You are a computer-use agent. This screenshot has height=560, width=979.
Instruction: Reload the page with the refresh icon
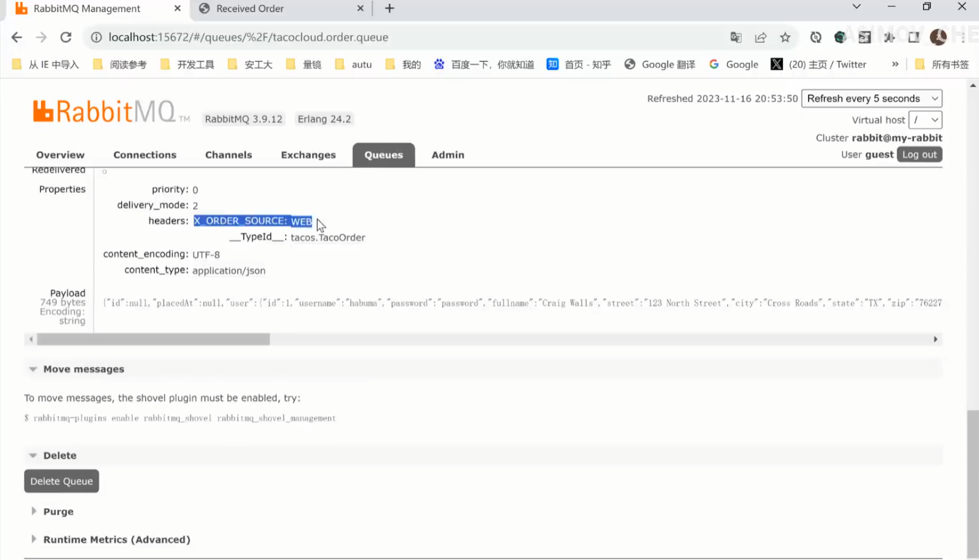tap(66, 37)
